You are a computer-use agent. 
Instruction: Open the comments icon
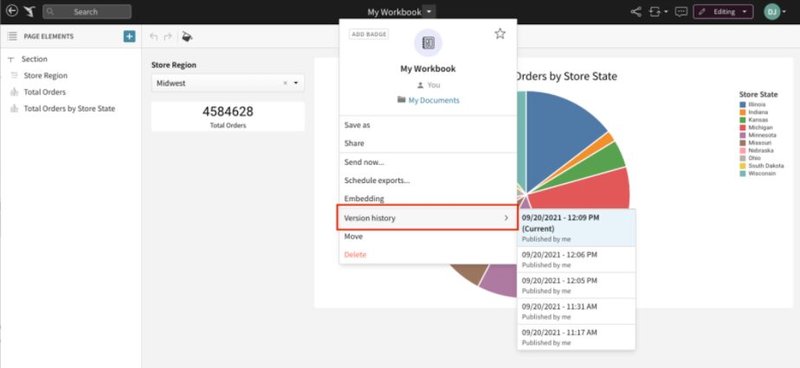pyautogui.click(x=681, y=12)
